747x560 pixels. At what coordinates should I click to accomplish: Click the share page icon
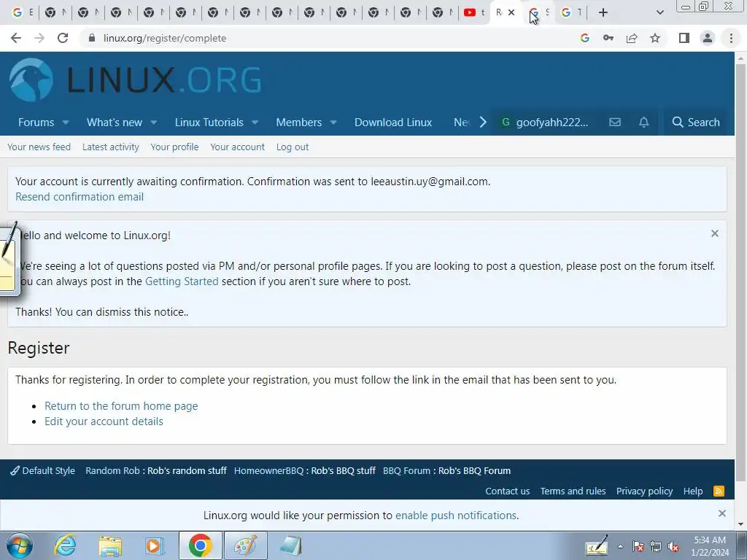pos(632,38)
